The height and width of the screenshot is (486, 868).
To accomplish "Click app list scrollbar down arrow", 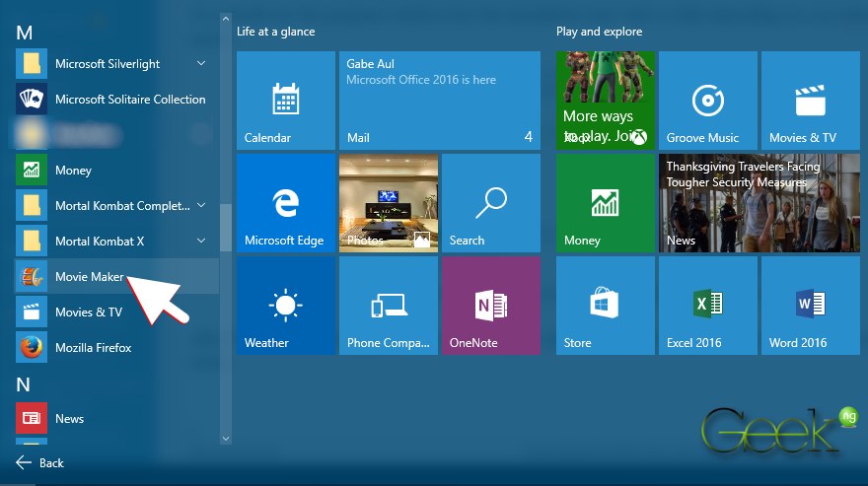I will click(225, 439).
